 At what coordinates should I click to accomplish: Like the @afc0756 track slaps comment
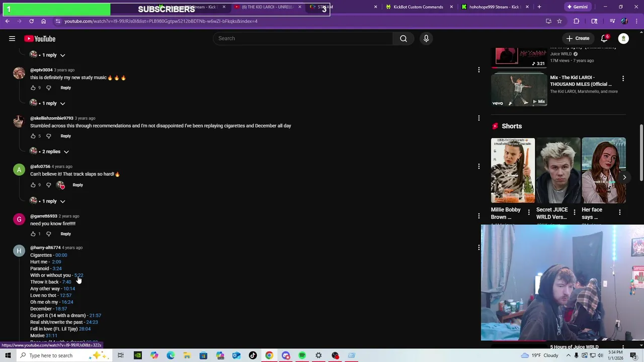33,185
